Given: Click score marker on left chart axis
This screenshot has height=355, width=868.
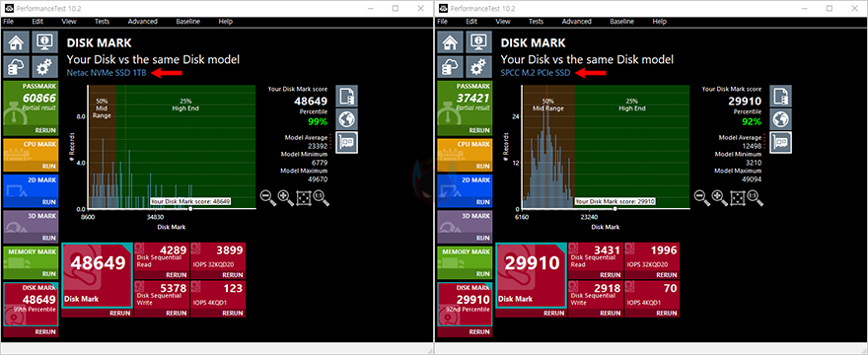Looking at the screenshot, I should click(x=190, y=209).
